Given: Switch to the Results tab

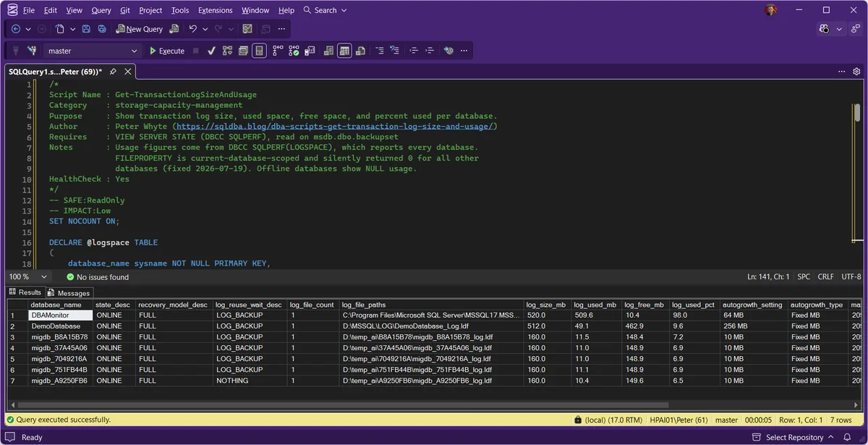Looking at the screenshot, I should click(25, 292).
